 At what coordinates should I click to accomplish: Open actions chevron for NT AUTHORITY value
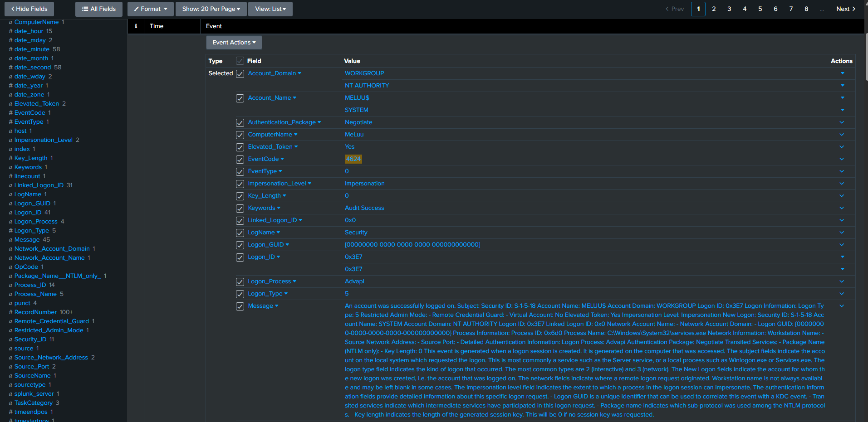point(843,86)
